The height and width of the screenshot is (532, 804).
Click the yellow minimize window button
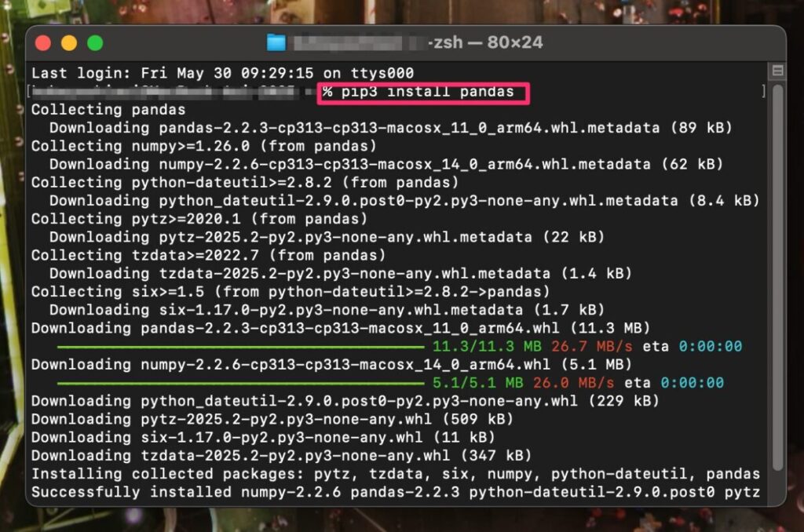[69, 43]
